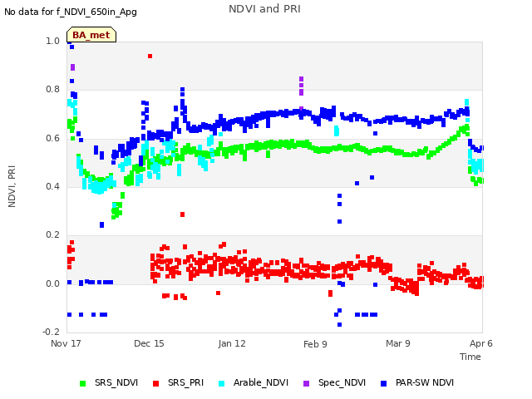Click the BA_met label box
Image resolution: width=532 pixels, height=399 pixels.
pyautogui.click(x=91, y=35)
